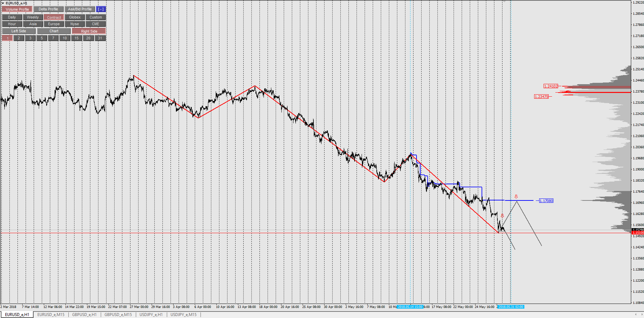Choose the number 15 button
This screenshot has width=644, height=318.
[76, 38]
